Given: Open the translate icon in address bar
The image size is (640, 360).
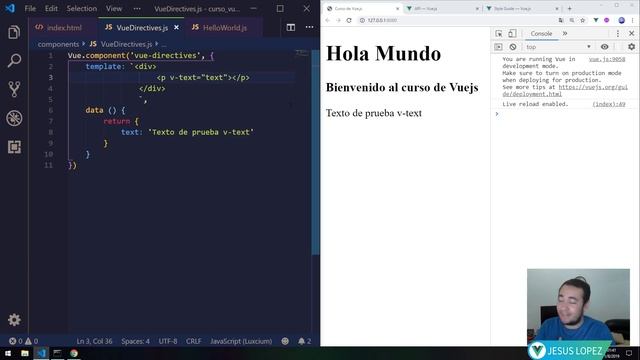Looking at the screenshot, I should tap(561, 20).
